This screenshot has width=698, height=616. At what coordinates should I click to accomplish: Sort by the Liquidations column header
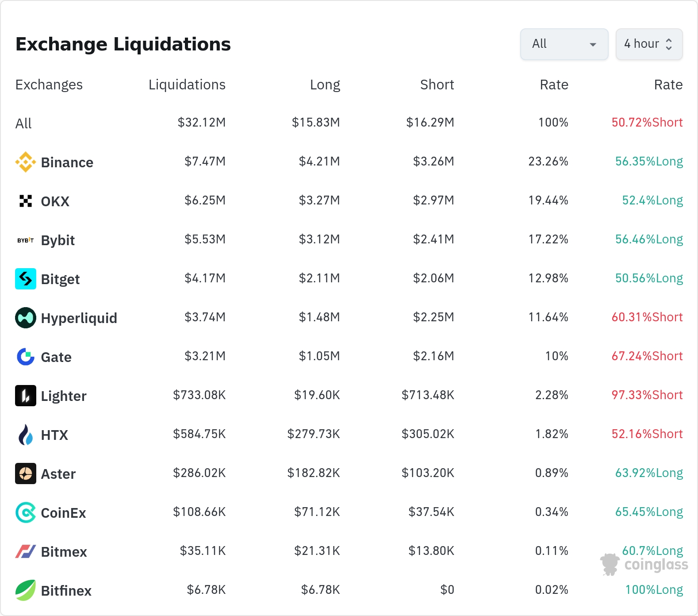click(x=187, y=85)
